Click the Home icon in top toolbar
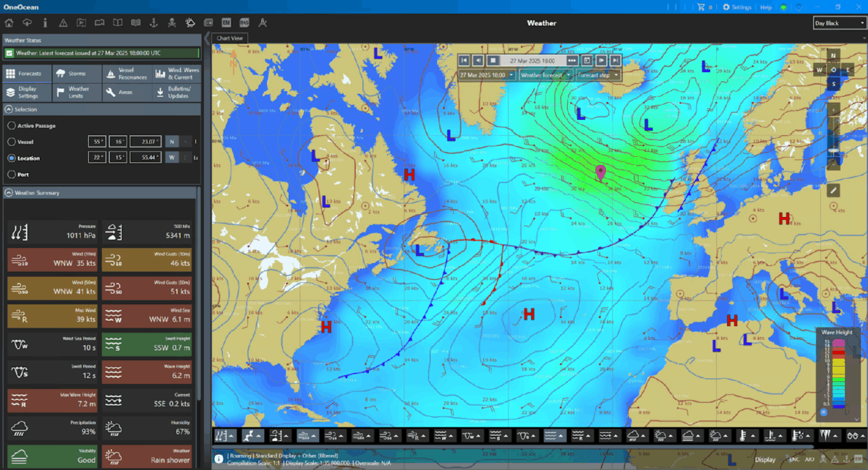 pos(9,23)
